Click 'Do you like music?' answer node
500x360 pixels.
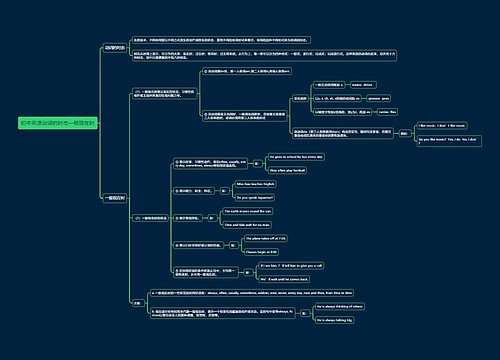(x=449, y=141)
